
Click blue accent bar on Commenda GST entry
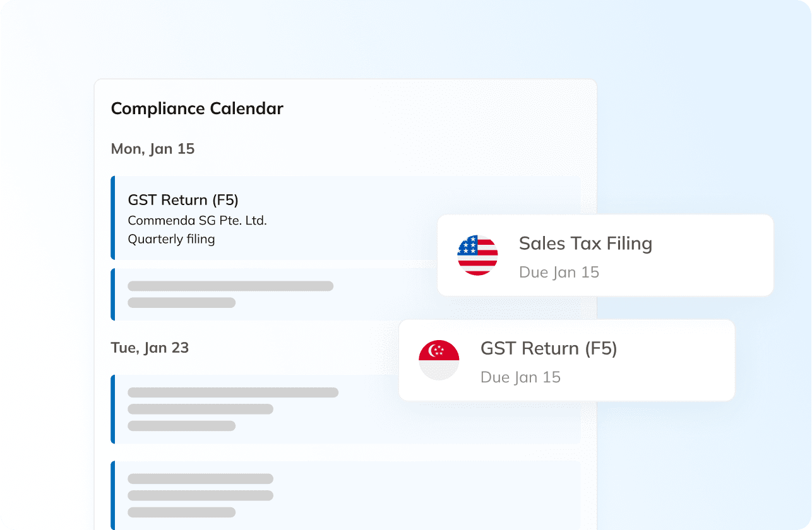113,218
